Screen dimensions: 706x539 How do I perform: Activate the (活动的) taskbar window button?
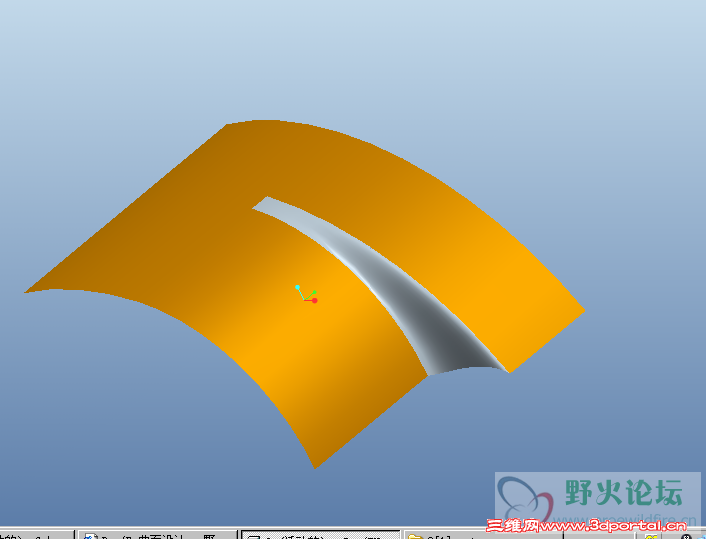pos(321,535)
